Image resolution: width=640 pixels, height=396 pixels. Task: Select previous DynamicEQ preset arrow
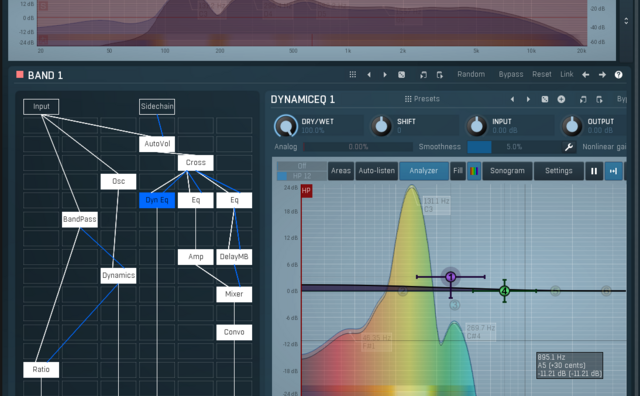pyautogui.click(x=512, y=99)
